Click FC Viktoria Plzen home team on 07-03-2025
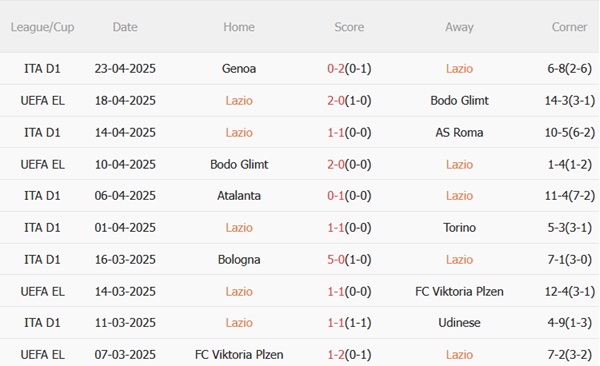This screenshot has width=600, height=366. tap(239, 355)
